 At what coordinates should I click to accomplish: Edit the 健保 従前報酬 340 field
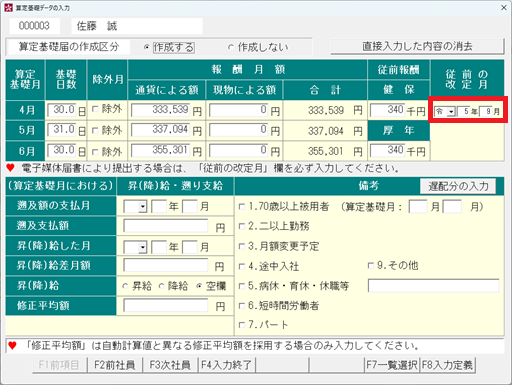(x=388, y=110)
